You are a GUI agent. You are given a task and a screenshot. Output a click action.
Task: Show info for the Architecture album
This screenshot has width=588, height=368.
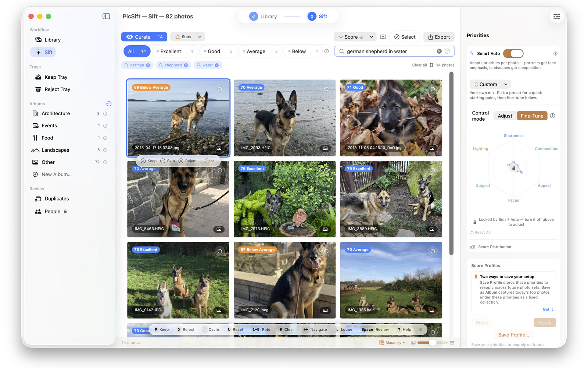click(x=105, y=113)
